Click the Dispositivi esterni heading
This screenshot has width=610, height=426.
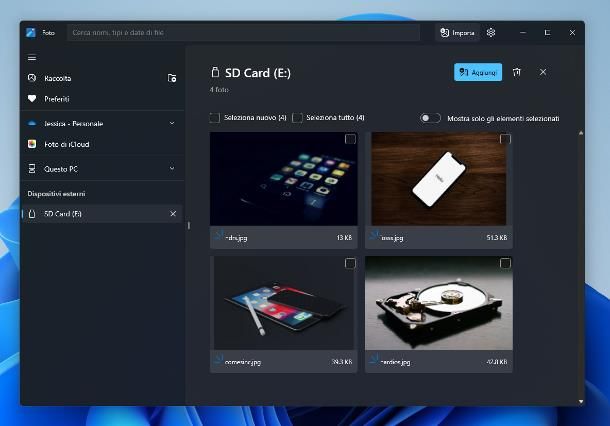click(56, 193)
